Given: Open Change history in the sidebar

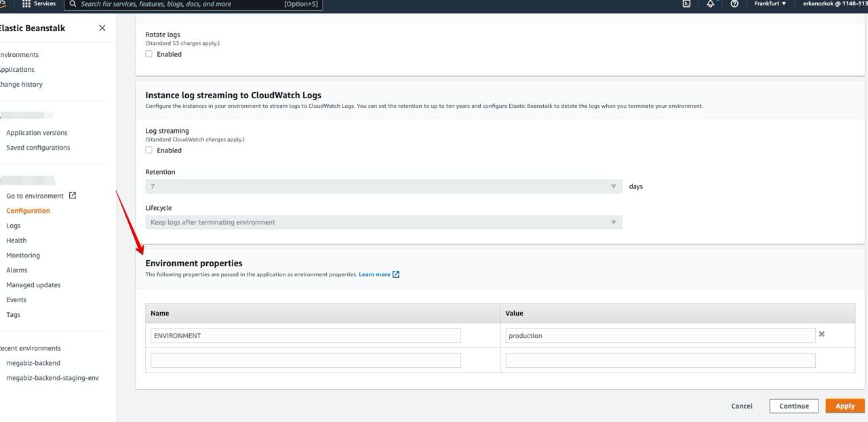Looking at the screenshot, I should click(21, 85).
